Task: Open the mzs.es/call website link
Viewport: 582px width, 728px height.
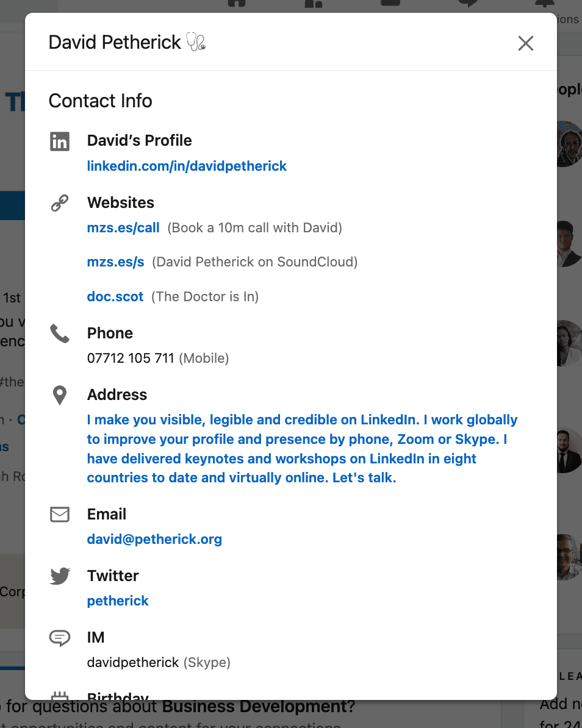Action: [x=123, y=227]
